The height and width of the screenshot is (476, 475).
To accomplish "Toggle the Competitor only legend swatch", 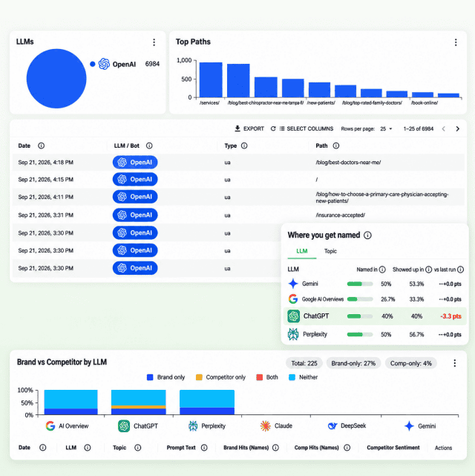I will pyautogui.click(x=199, y=377).
